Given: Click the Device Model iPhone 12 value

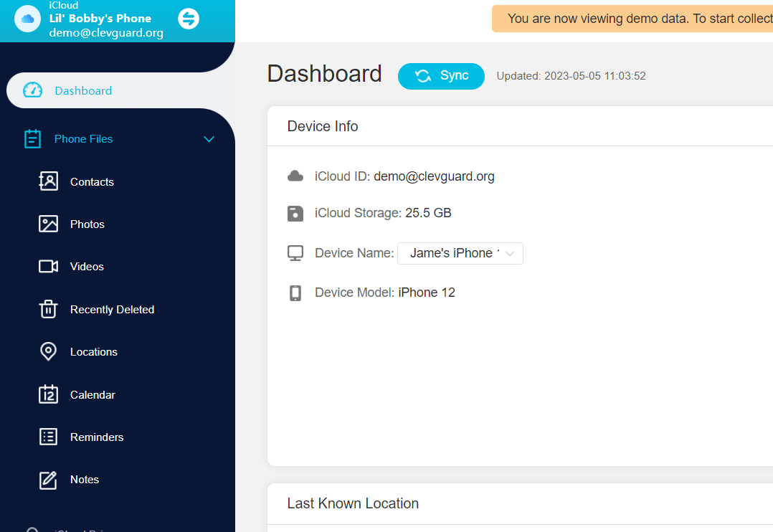Looking at the screenshot, I should [x=427, y=293].
